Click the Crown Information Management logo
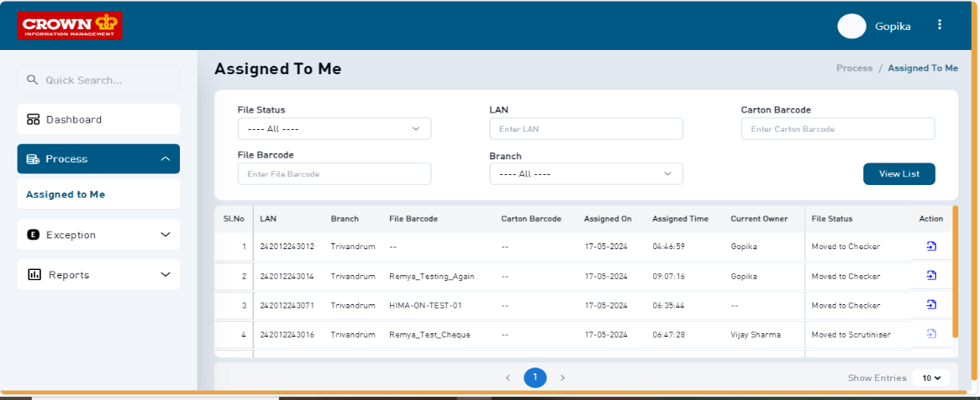 pyautogui.click(x=70, y=25)
